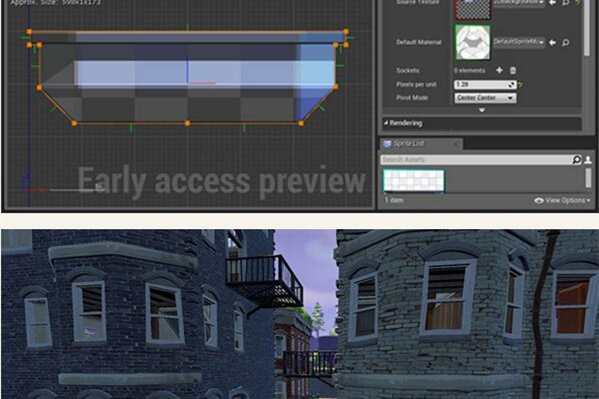This screenshot has width=599, height=399.
Task: Reset Source Texture to default yellow arrow
Action: pos(578,2)
